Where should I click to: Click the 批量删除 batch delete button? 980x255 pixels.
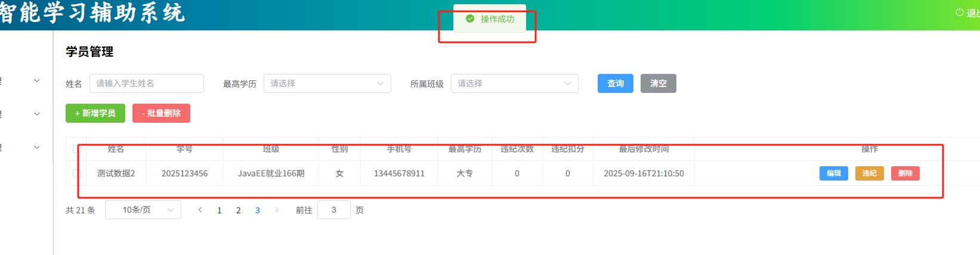tap(161, 113)
